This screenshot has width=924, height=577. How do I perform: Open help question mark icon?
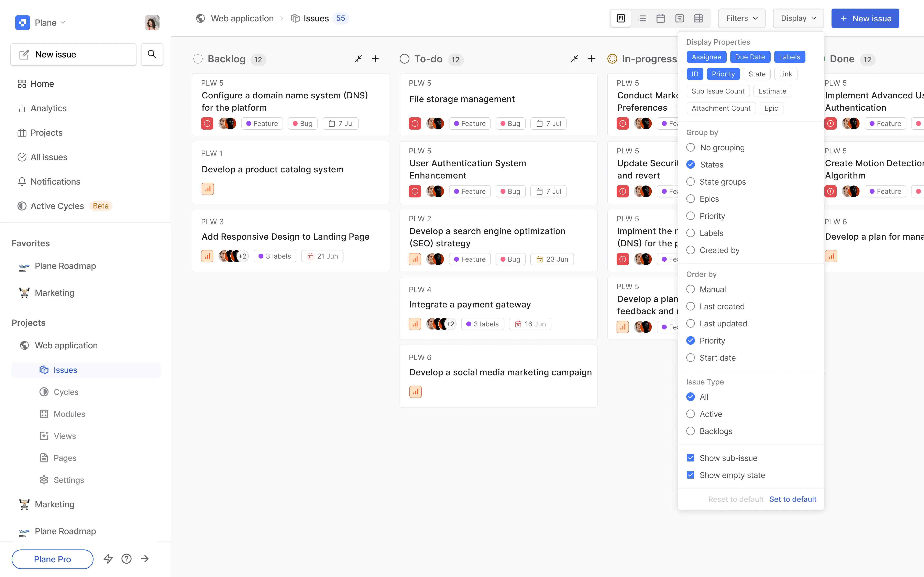(126, 559)
